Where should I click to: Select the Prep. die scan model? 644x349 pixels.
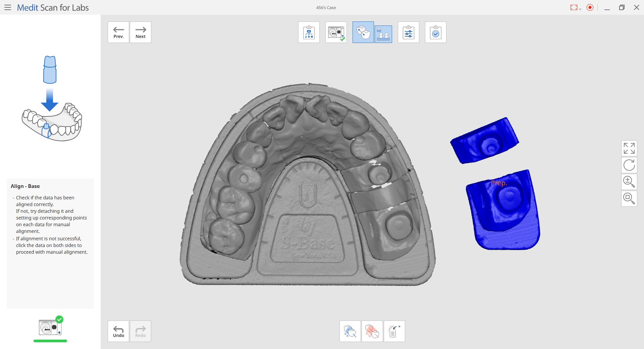[503, 210]
